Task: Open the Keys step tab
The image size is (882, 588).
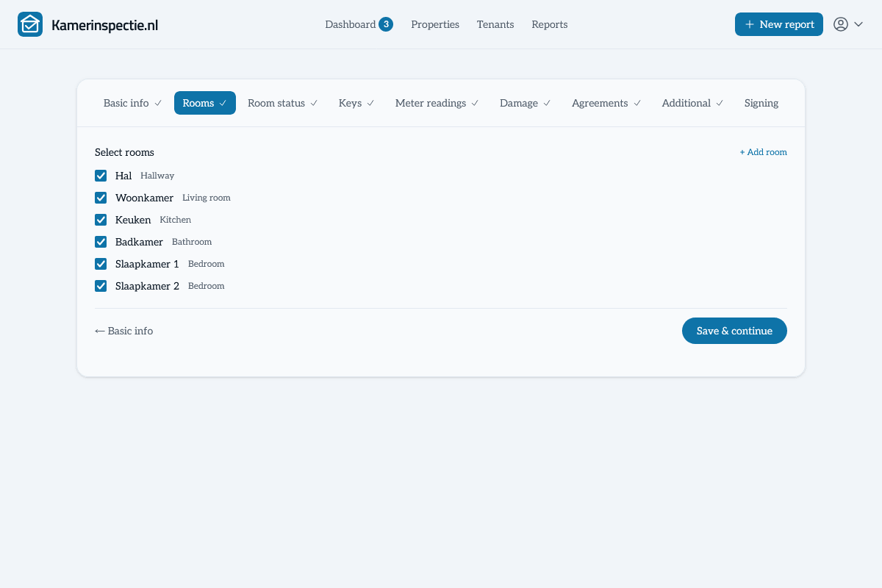Action: tap(356, 103)
